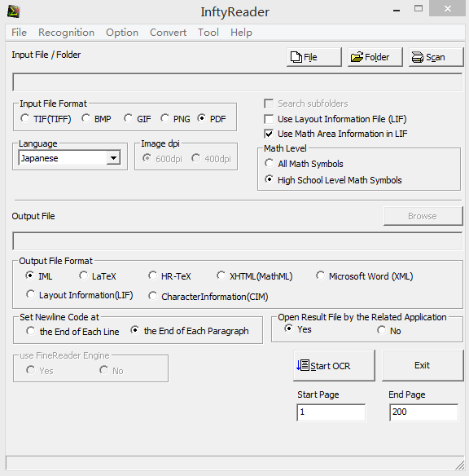The height and width of the screenshot is (476, 469).
Task: Expand the Language dropdown showing Japanese
Action: click(113, 158)
